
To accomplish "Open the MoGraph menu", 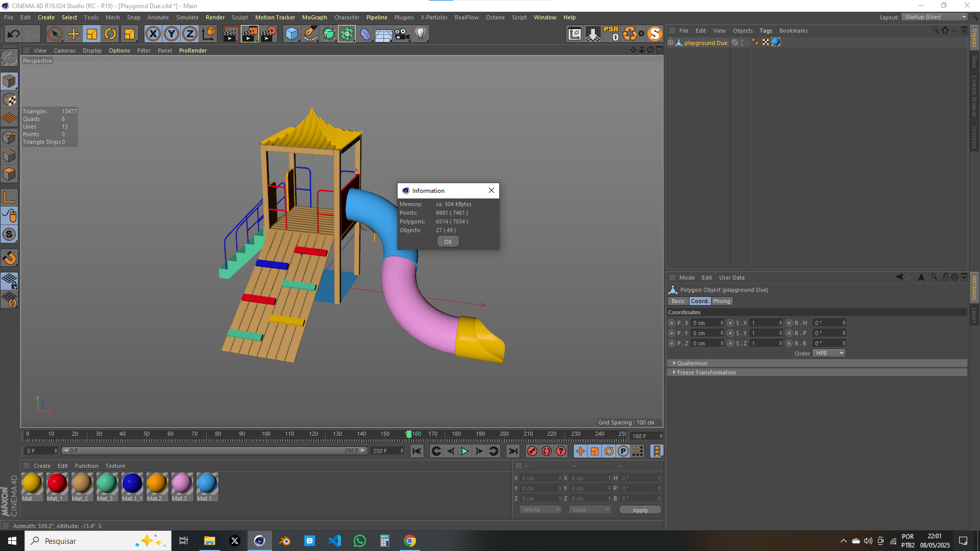I will 314,17.
